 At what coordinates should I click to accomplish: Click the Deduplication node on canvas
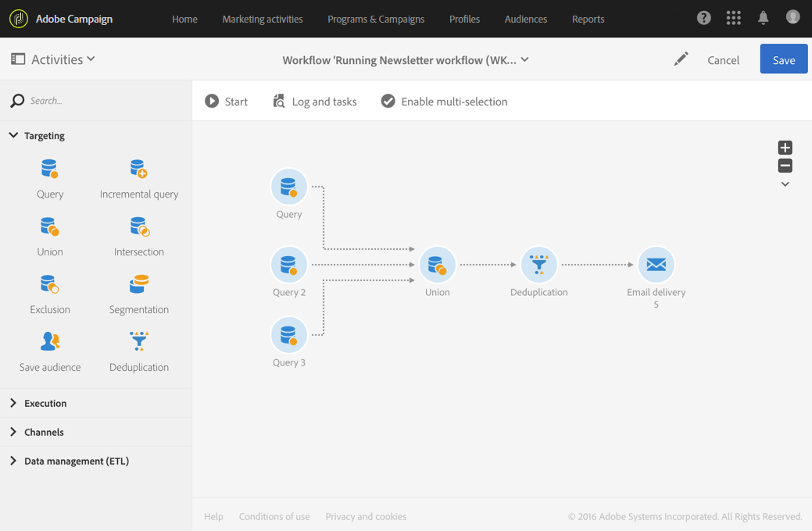coord(539,265)
